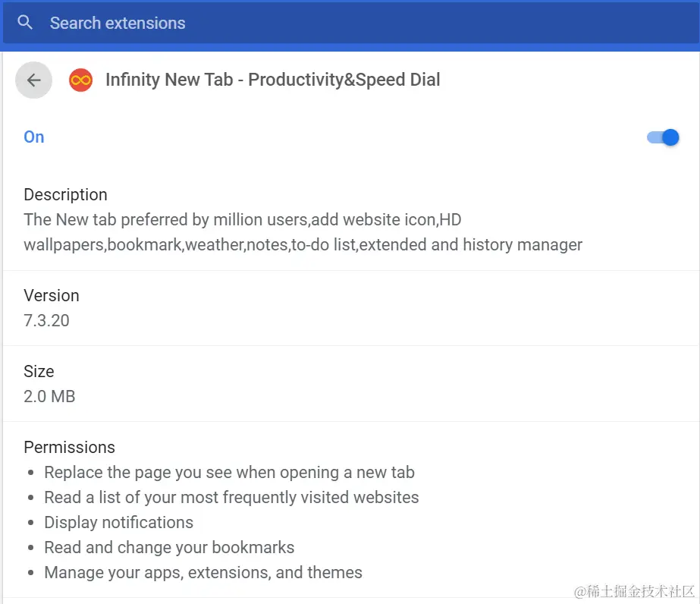Go back using the arrow button

click(34, 80)
